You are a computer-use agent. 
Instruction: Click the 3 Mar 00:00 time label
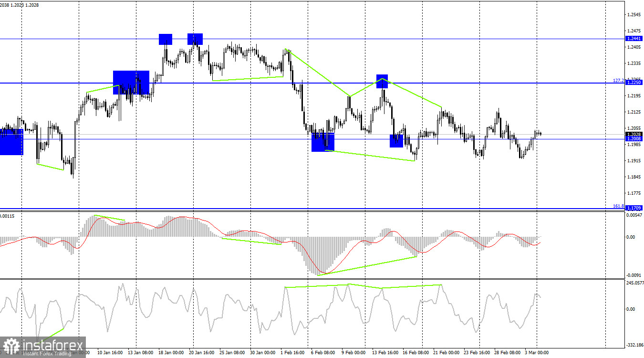point(537,353)
